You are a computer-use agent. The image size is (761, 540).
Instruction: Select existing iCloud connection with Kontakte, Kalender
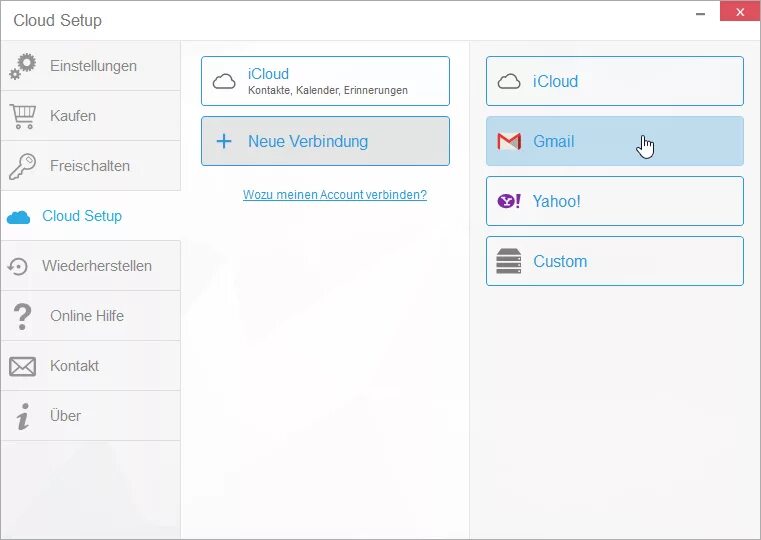tap(325, 81)
